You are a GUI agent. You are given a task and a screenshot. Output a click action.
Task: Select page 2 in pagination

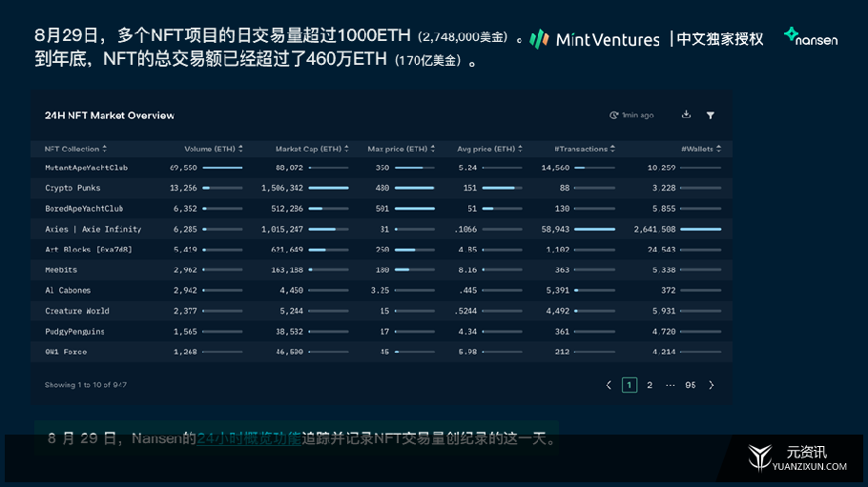[x=650, y=385]
